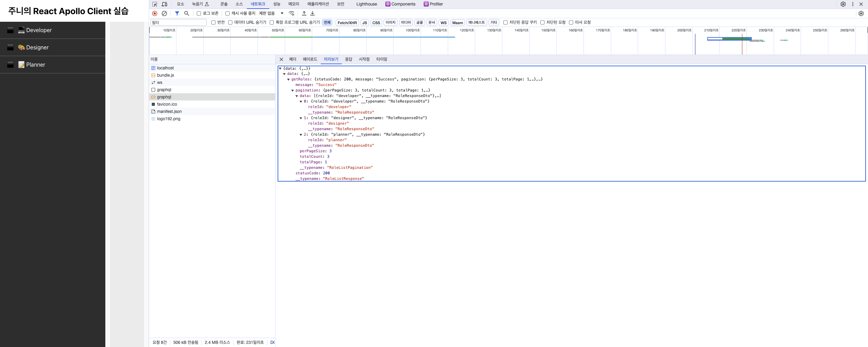Click the localhost document icon
Screen dimensions: 868x347
point(153,68)
